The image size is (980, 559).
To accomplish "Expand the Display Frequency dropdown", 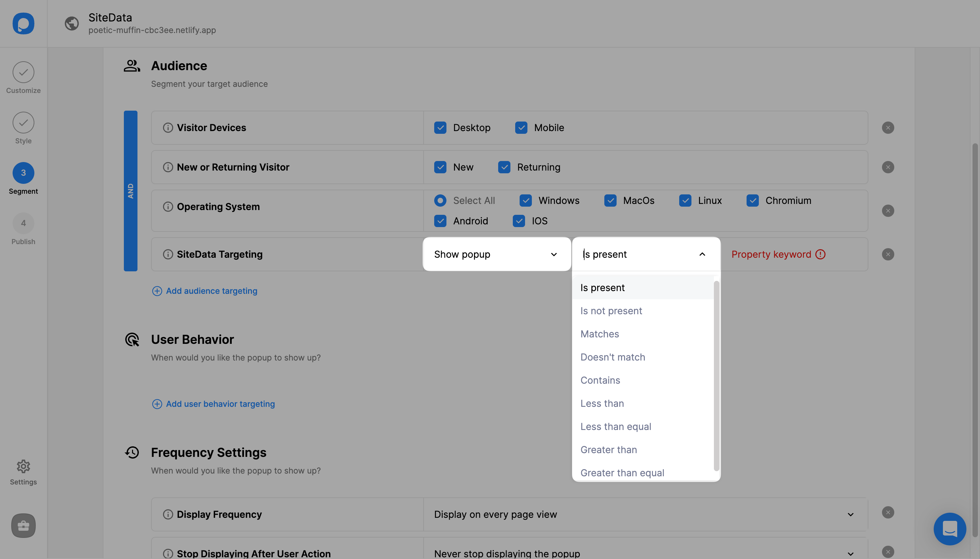I will [850, 514].
